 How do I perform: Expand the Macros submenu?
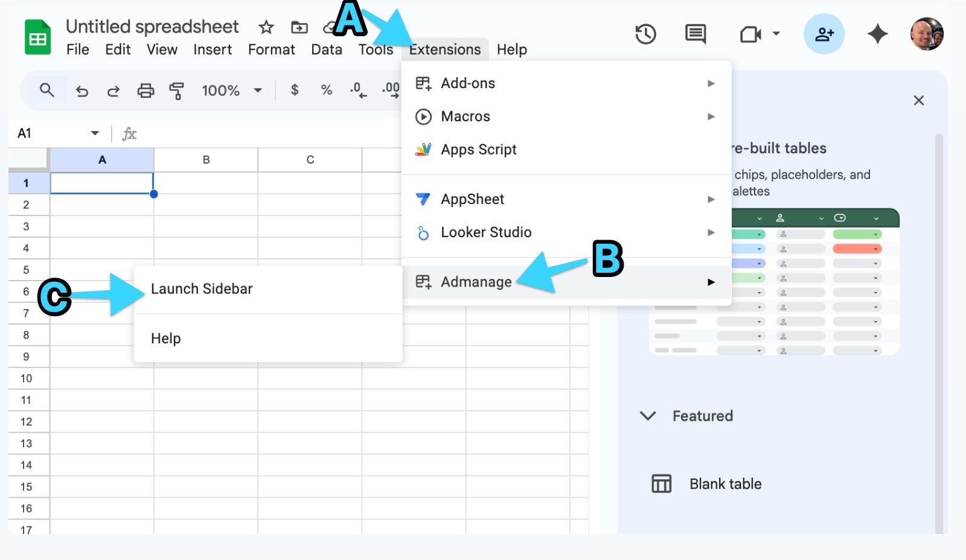point(566,116)
